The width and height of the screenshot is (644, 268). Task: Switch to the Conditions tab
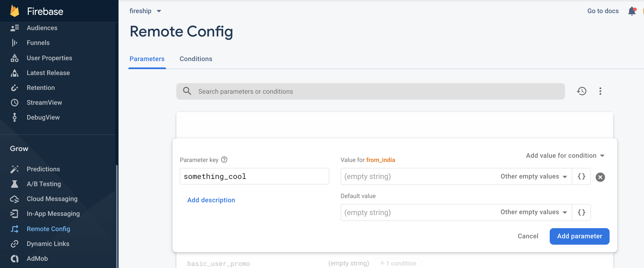[196, 59]
